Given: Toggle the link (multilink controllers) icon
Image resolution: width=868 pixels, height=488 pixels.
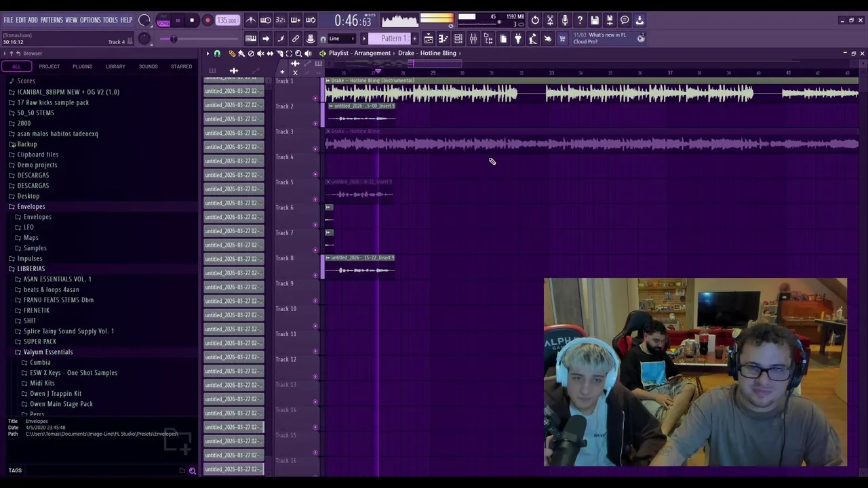Looking at the screenshot, I should (x=296, y=39).
